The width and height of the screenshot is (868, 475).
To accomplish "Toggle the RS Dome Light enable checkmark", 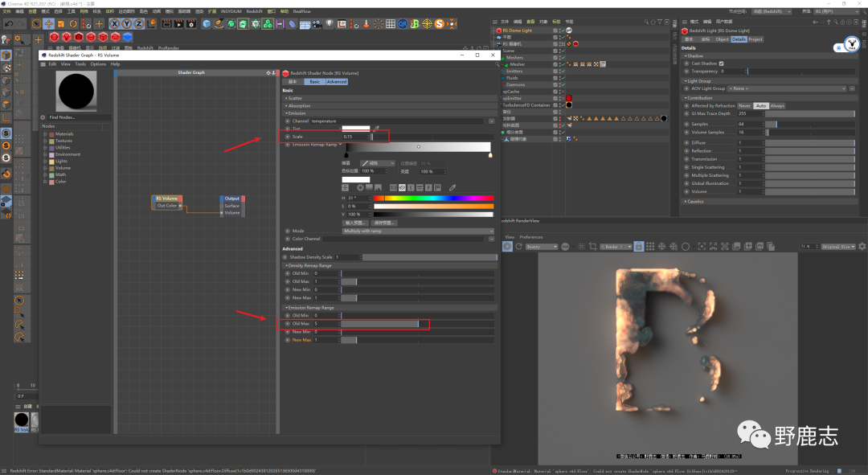I will pos(563,31).
